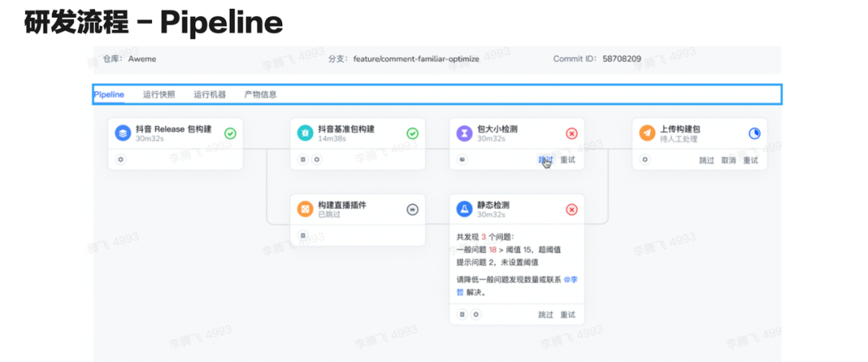Image resolution: width=868 pixels, height=362 pixels.
Task: Click the 静态检测 title
Action: (x=493, y=205)
